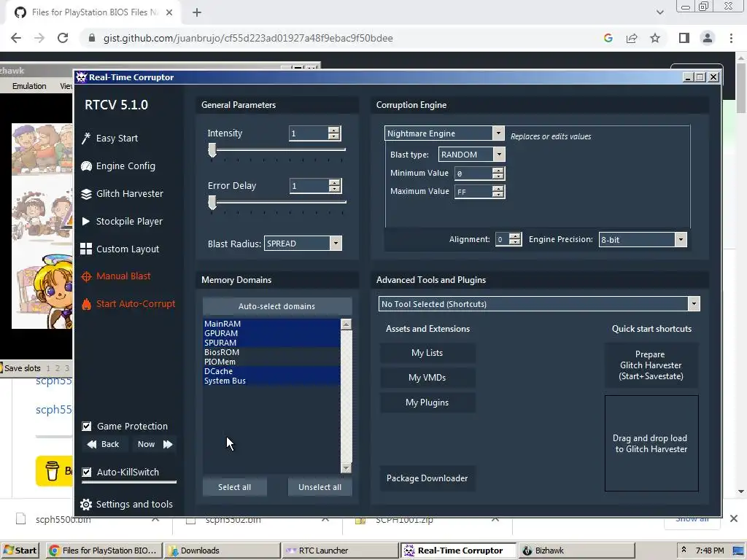Screen dimensions: 747x560
Task: Open the No Tool Selected dropdown
Action: 694,304
